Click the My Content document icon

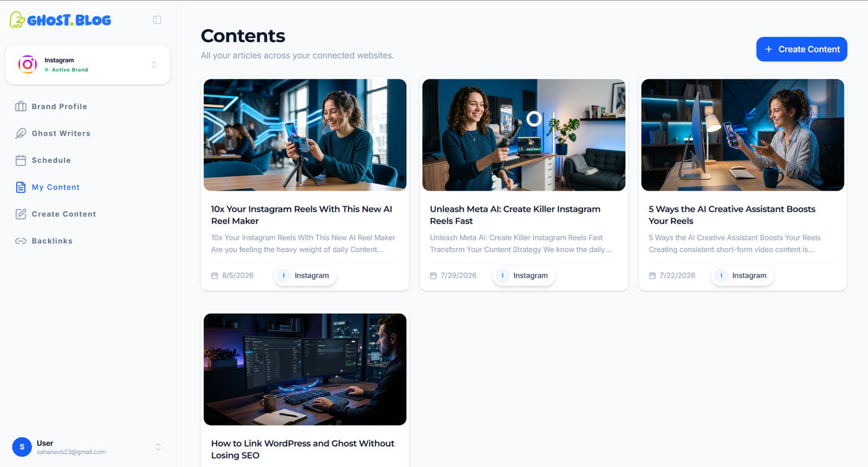click(x=20, y=187)
